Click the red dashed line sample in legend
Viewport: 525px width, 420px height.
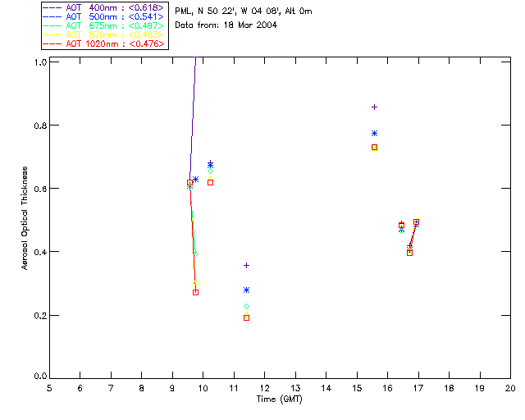point(52,43)
